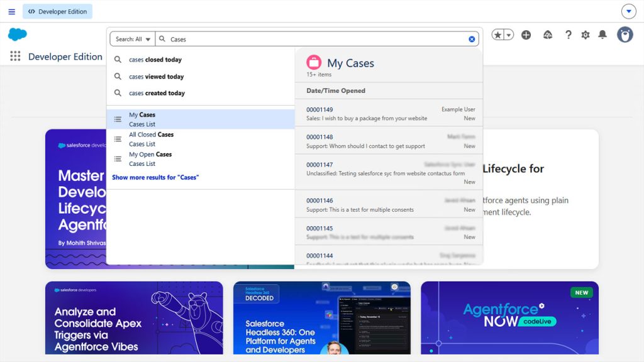Expand the Search: All scope dropdown

pyautogui.click(x=133, y=39)
